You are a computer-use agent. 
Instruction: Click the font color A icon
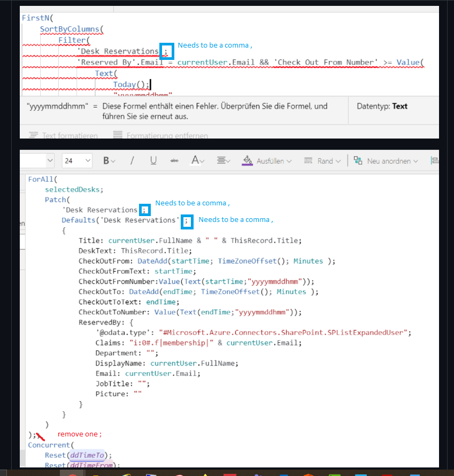click(195, 160)
